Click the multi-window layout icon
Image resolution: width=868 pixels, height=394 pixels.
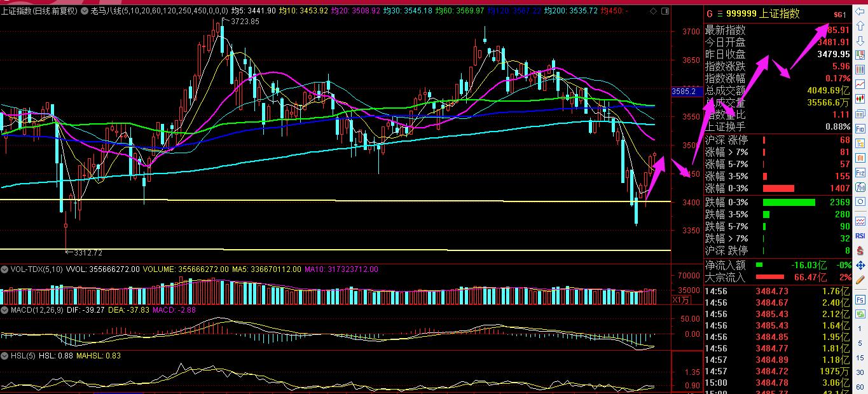[x=860, y=114]
